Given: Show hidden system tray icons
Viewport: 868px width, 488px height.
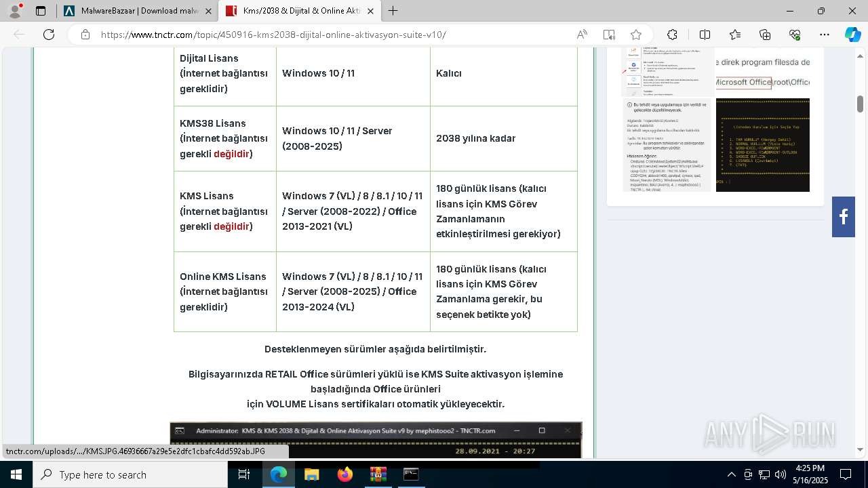Looking at the screenshot, I should 731,474.
